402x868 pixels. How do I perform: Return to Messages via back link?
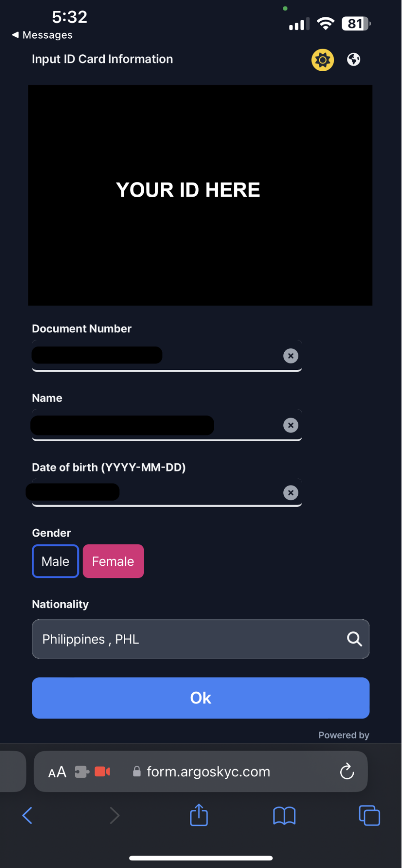pos(42,35)
